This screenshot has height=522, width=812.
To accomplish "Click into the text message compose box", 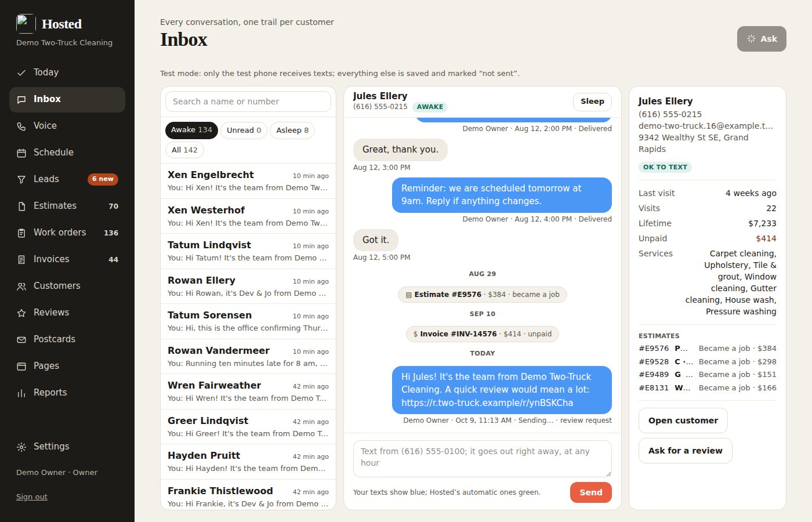I will [483, 459].
